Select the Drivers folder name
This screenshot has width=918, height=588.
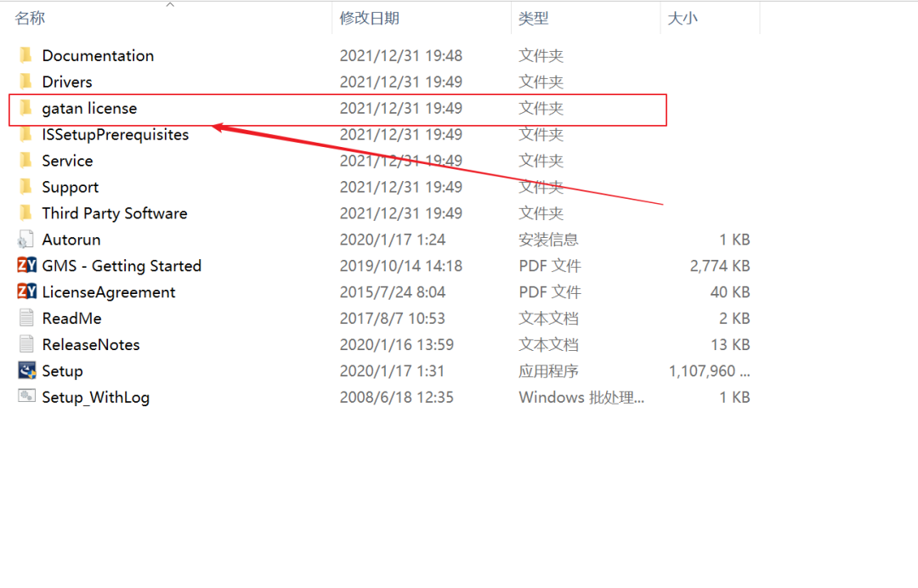click(67, 82)
